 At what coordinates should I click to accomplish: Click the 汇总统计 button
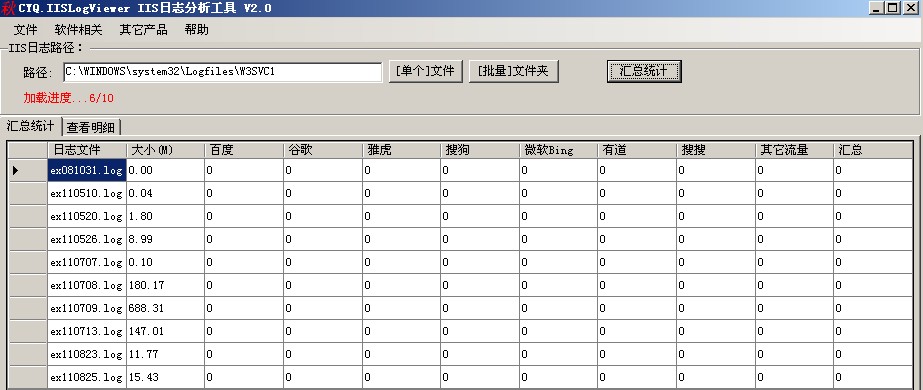(x=644, y=71)
